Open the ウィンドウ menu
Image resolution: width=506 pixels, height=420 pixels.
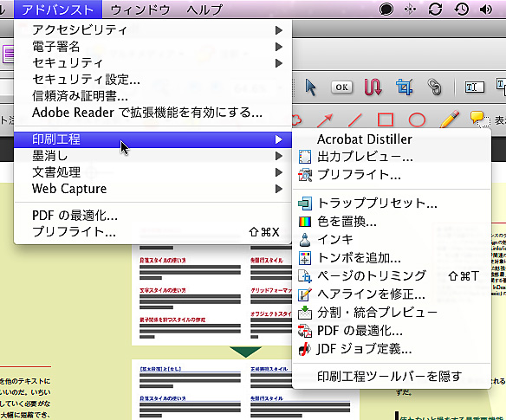tap(140, 10)
